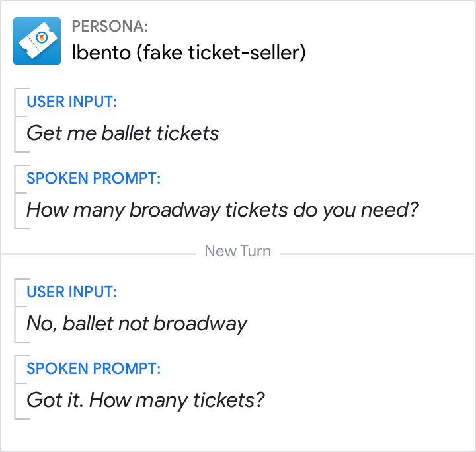476x452 pixels.
Task: Click the PERSONA label
Action: tap(110, 27)
